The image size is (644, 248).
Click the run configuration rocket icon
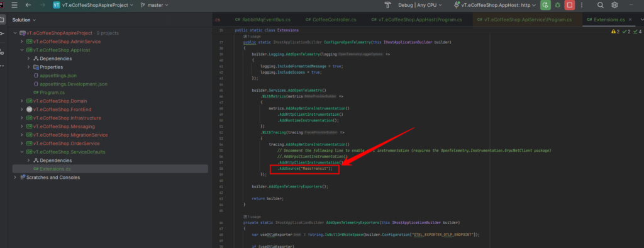[457, 5]
